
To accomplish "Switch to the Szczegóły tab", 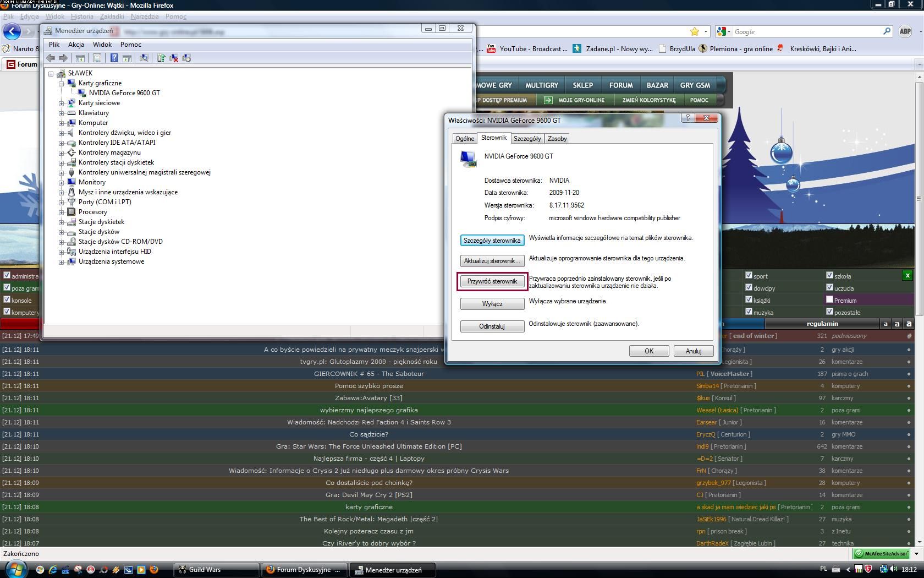I will [527, 139].
